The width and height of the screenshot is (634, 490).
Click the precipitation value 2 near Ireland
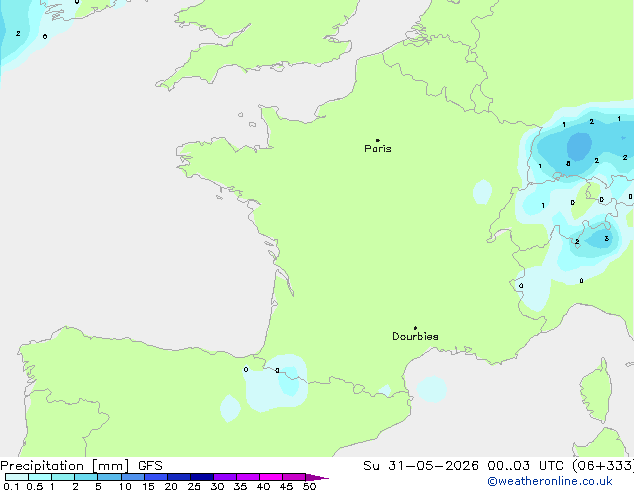coord(18,34)
